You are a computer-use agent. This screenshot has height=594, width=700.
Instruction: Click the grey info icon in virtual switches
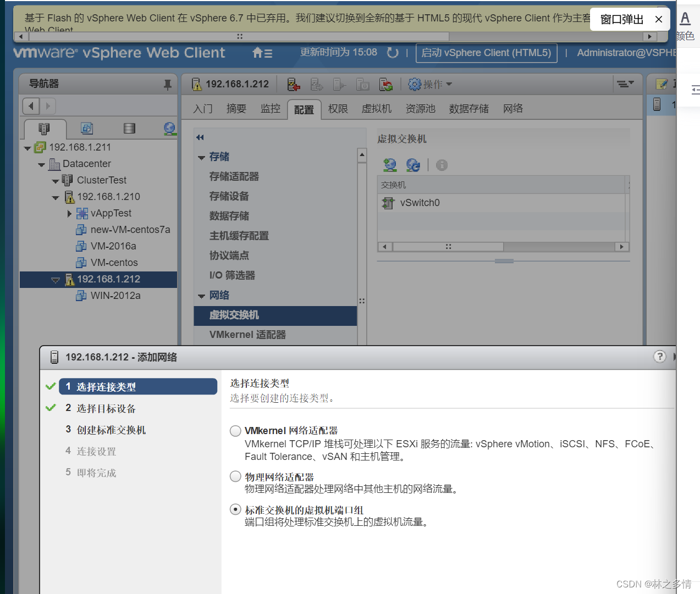(x=442, y=165)
